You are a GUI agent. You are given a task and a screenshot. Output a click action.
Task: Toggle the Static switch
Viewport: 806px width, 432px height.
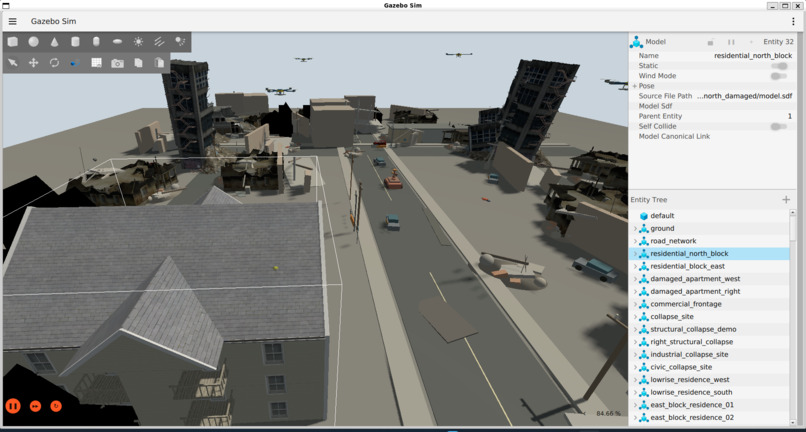pos(779,66)
